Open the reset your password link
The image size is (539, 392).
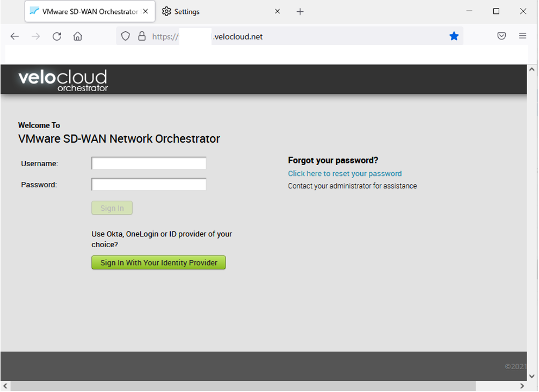point(345,174)
